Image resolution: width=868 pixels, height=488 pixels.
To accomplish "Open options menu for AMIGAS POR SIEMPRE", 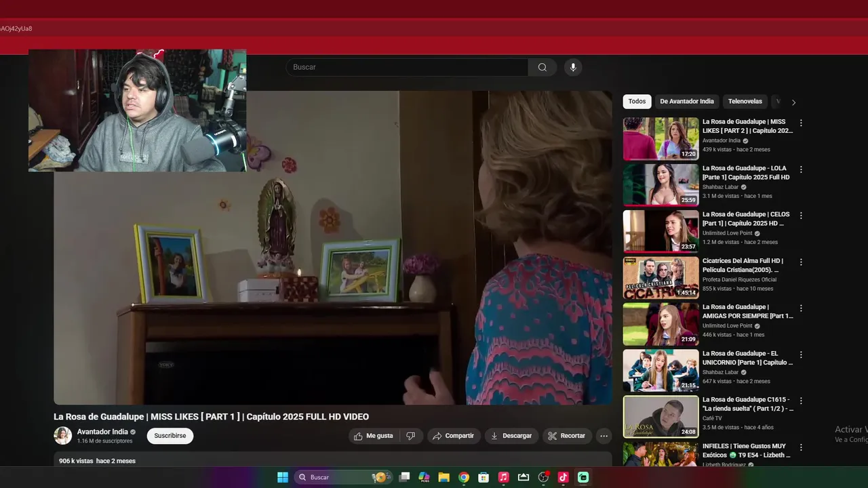I will coord(801,308).
